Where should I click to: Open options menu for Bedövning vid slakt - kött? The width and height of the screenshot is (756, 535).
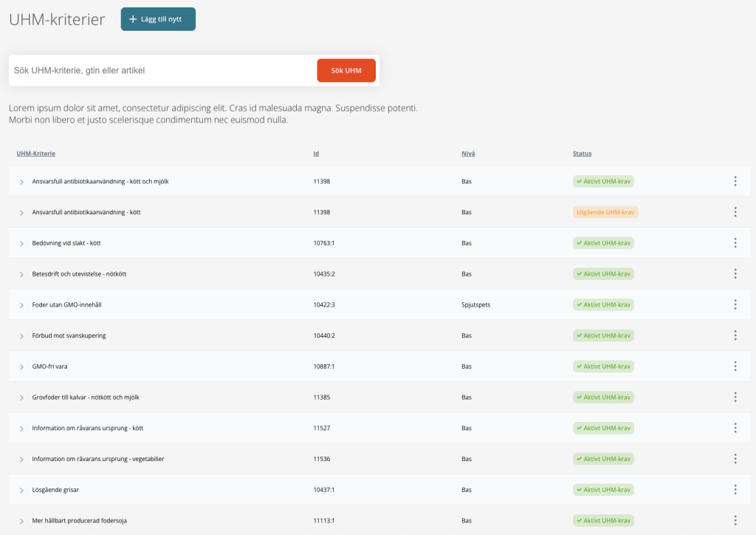[x=735, y=243]
